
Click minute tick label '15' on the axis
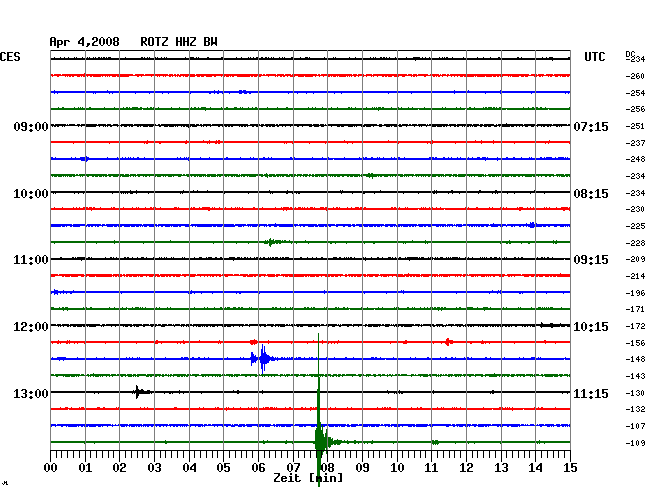point(570,468)
